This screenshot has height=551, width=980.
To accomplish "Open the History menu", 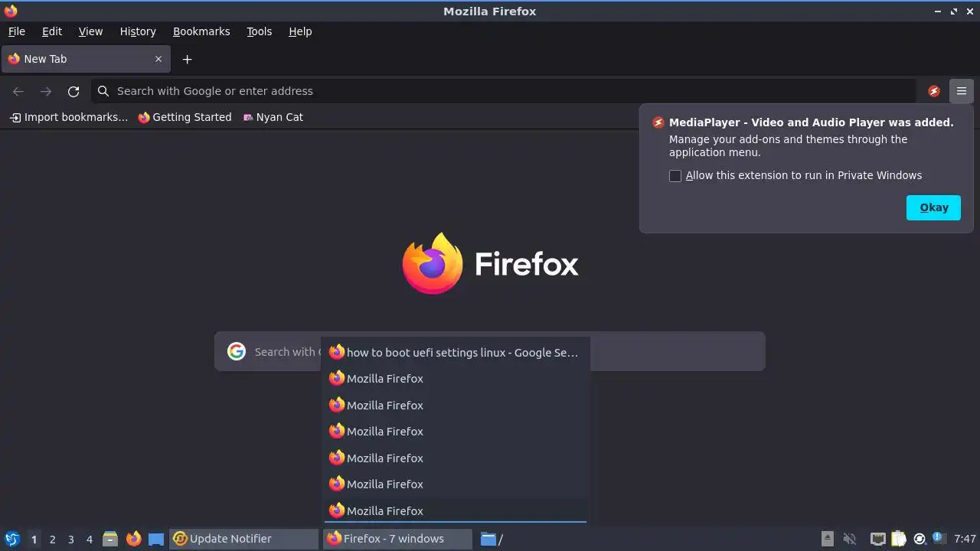I will click(x=138, y=31).
